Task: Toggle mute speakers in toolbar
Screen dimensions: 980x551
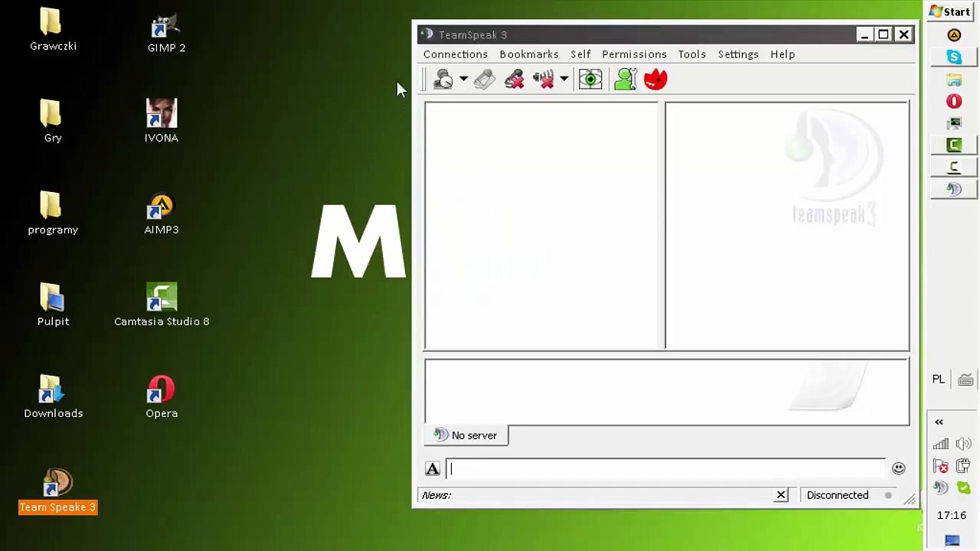Action: pyautogui.click(x=544, y=80)
